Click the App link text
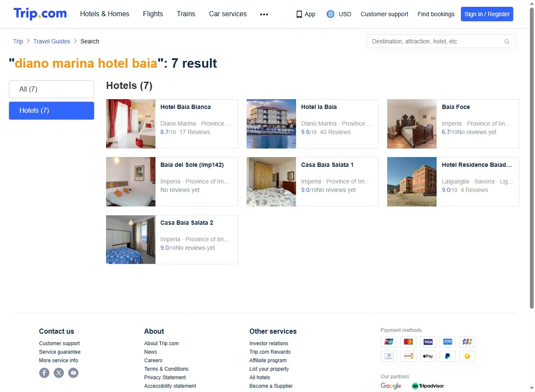Image resolution: width=535 pixels, height=392 pixels. (x=310, y=14)
